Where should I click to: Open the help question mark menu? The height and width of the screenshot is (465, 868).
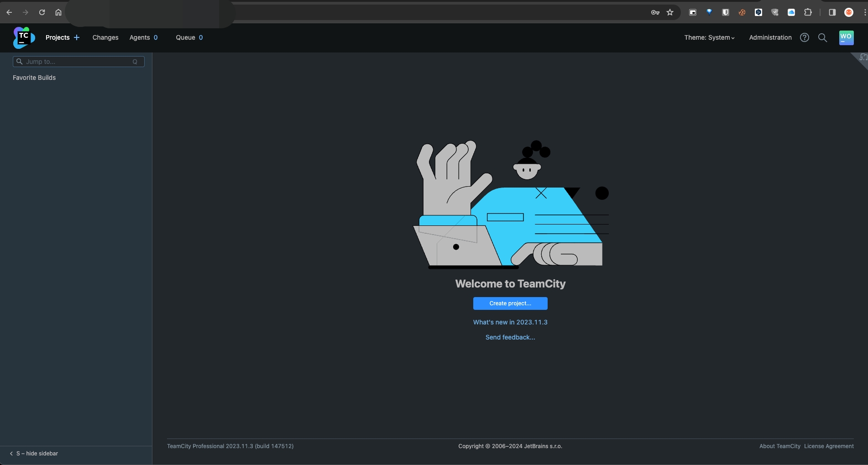click(805, 37)
